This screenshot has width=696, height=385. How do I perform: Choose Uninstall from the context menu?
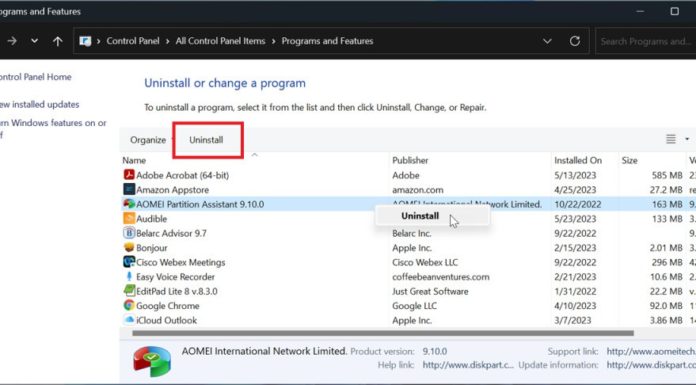(420, 216)
